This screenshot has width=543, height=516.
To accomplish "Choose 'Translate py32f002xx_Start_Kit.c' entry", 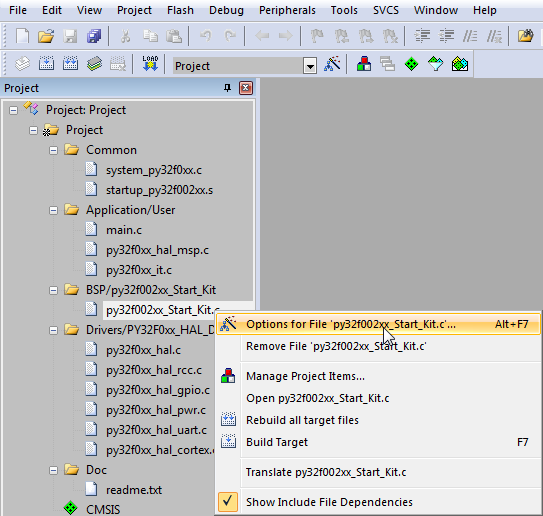I will tap(379, 472).
